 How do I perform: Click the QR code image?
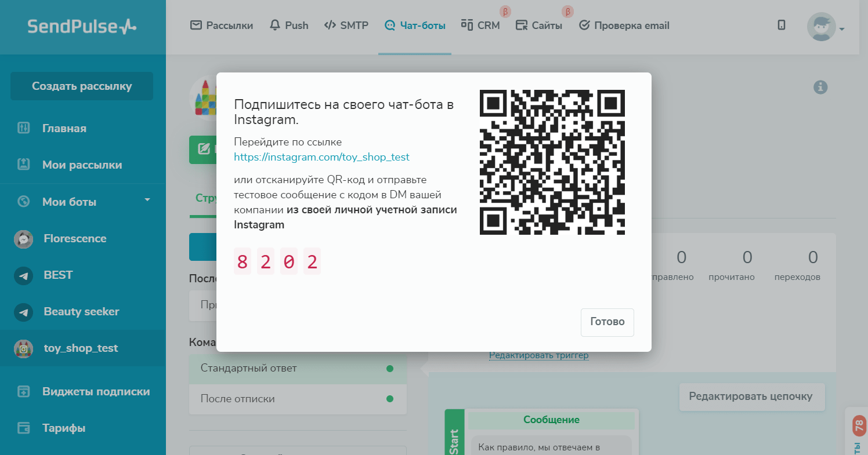pos(552,162)
